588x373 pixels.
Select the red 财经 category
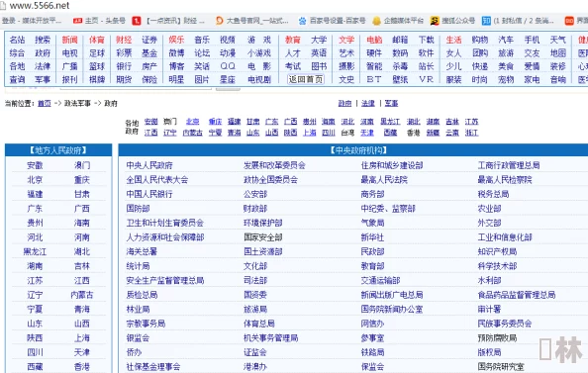124,40
